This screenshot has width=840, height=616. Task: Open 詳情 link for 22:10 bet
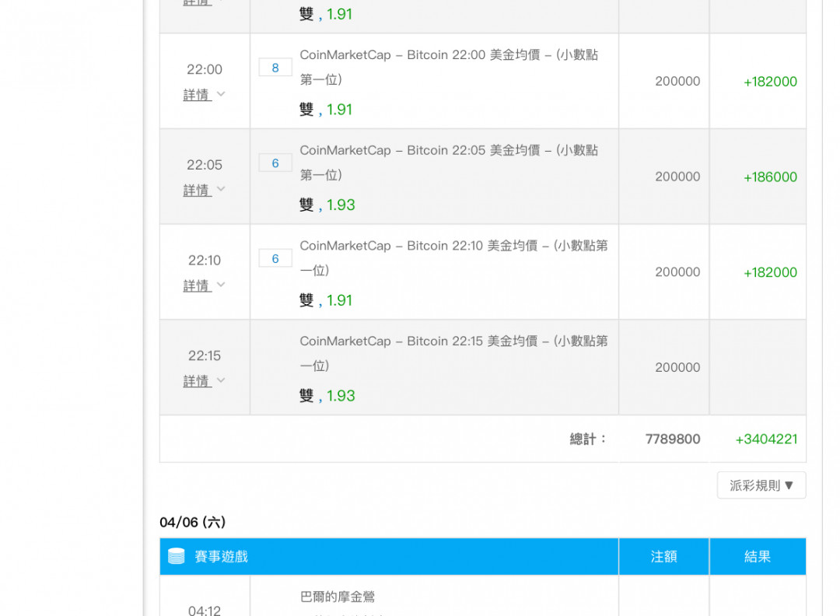(x=197, y=285)
